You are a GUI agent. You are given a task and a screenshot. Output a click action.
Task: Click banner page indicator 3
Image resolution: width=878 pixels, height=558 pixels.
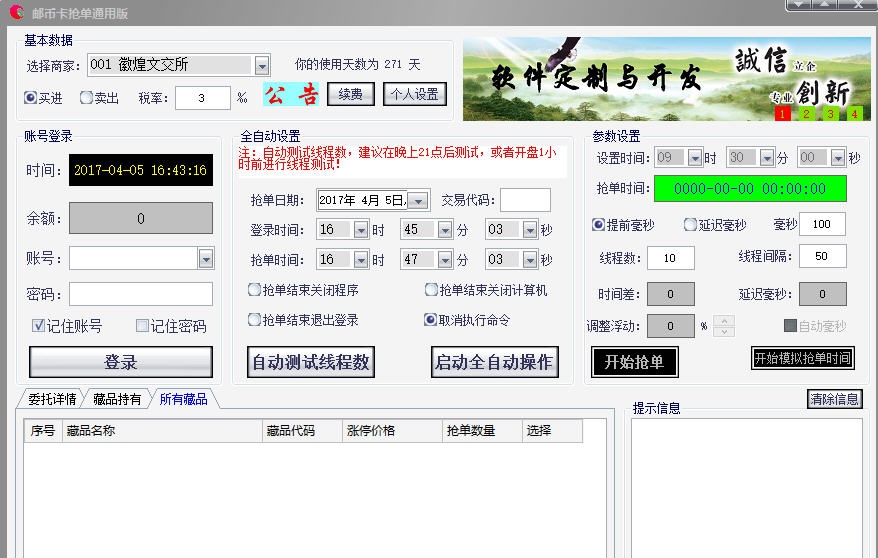point(830,114)
